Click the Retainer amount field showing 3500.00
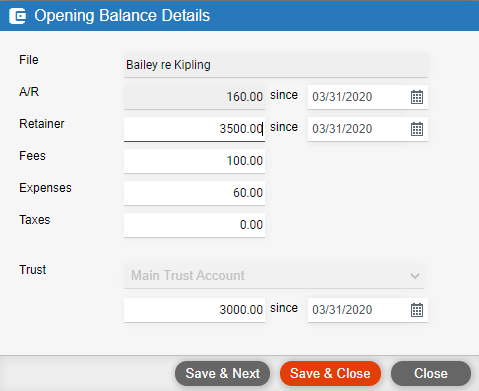 pos(194,129)
